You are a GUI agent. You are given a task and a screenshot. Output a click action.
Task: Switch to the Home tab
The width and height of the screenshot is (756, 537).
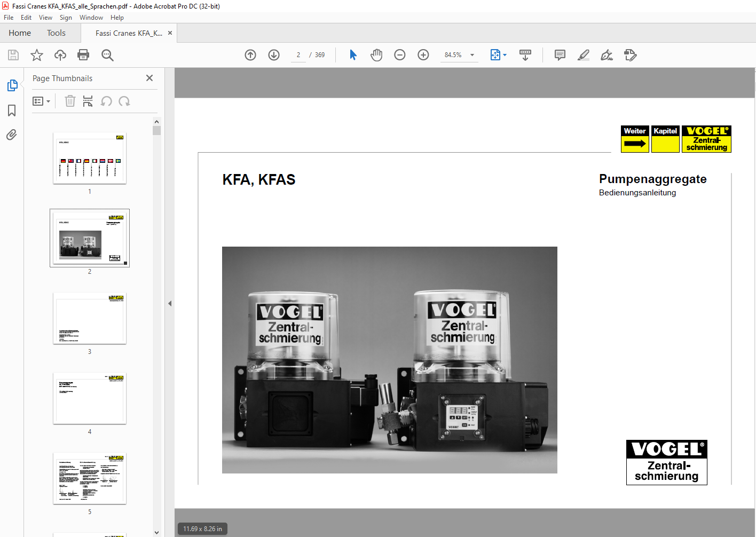20,33
